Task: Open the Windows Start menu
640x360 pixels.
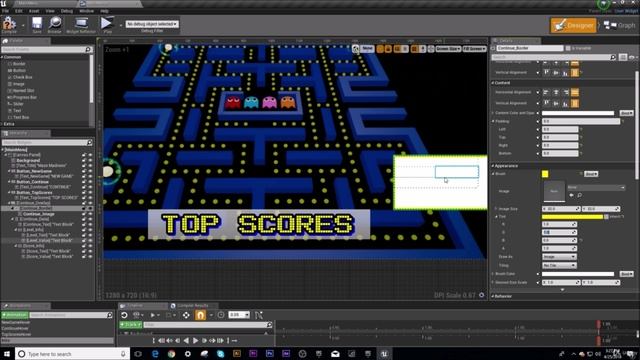Action: pos(7,354)
